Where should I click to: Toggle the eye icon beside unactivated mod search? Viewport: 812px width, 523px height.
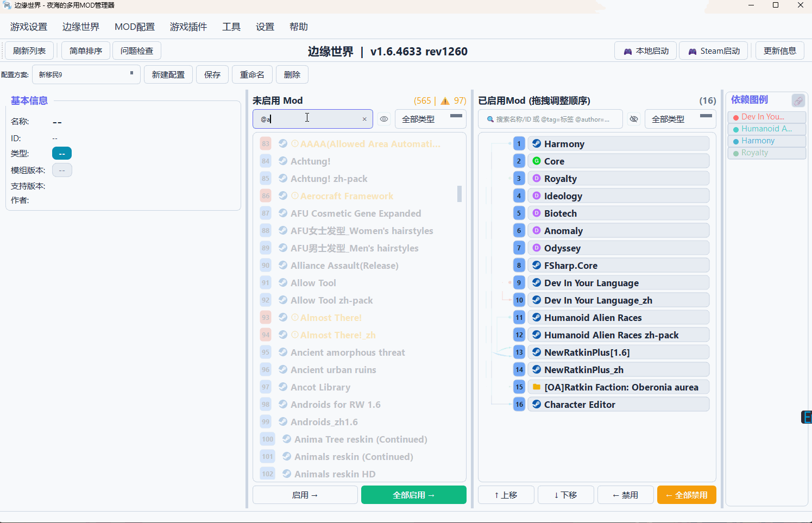[x=384, y=118]
